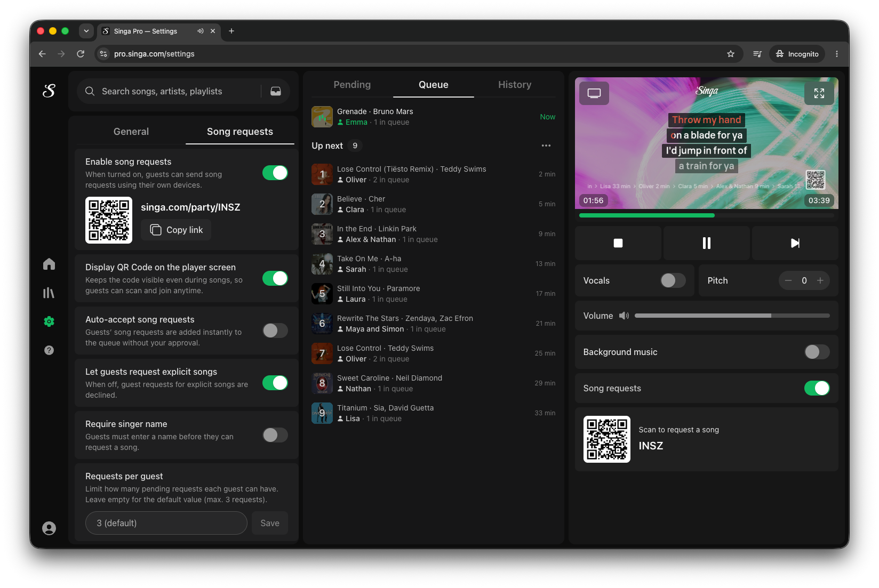
Task: Increase pitch with the plus button
Action: [820, 280]
